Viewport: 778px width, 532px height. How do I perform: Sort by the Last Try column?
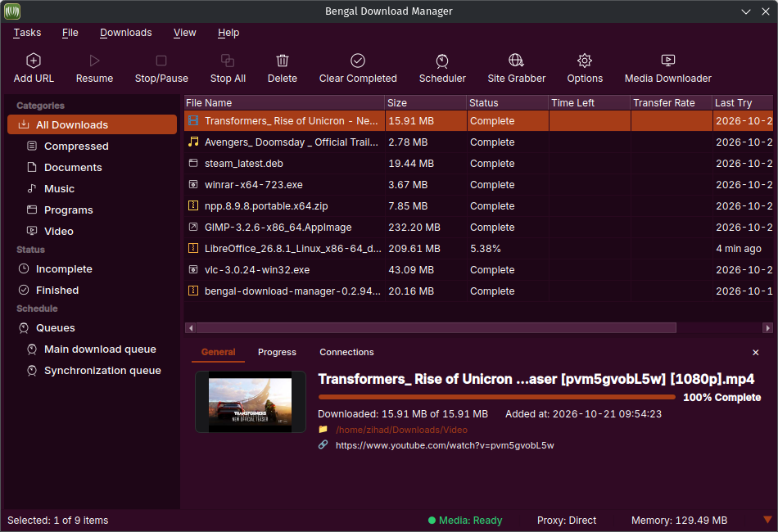(x=743, y=102)
